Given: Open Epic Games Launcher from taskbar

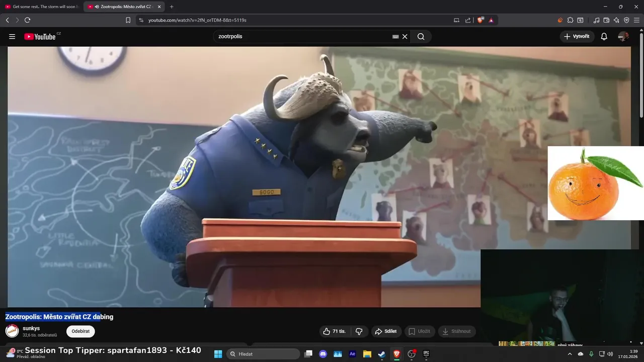Looking at the screenshot, I should pos(426,354).
